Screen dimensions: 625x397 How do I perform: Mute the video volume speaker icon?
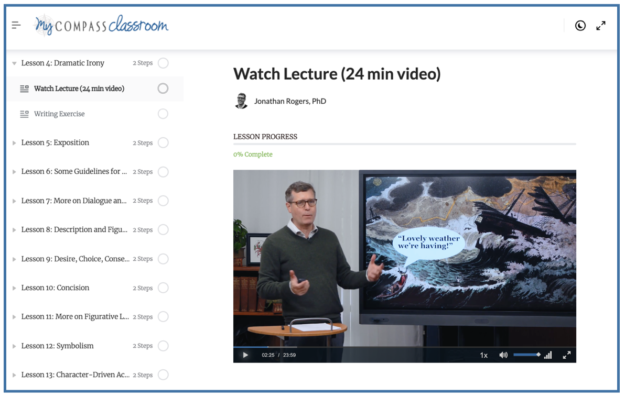[x=503, y=355]
